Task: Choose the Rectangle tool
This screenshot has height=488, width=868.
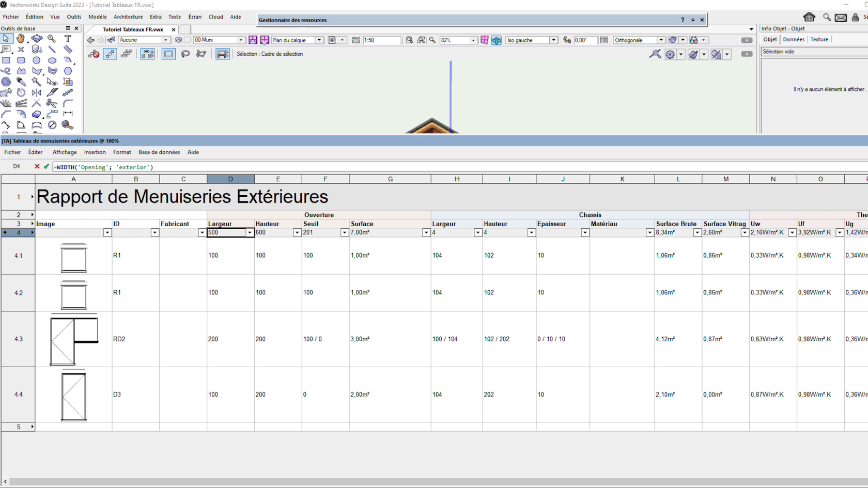Action: tap(7, 60)
